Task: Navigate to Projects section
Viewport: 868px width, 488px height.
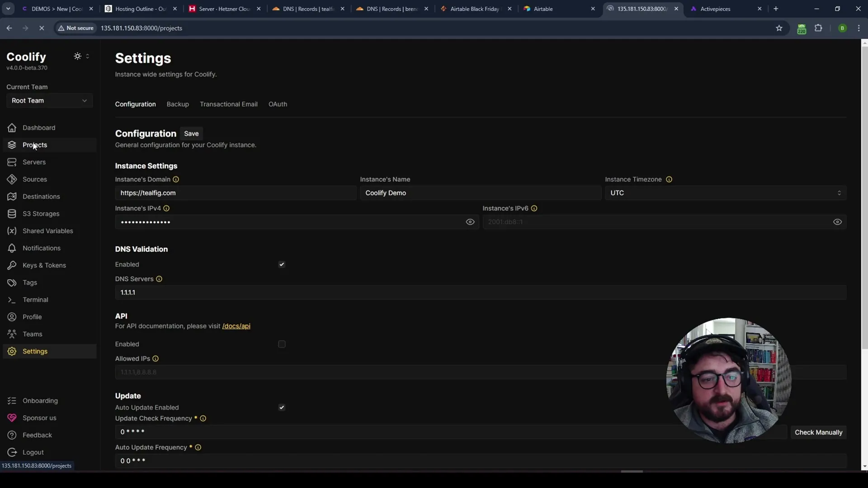Action: click(x=34, y=144)
